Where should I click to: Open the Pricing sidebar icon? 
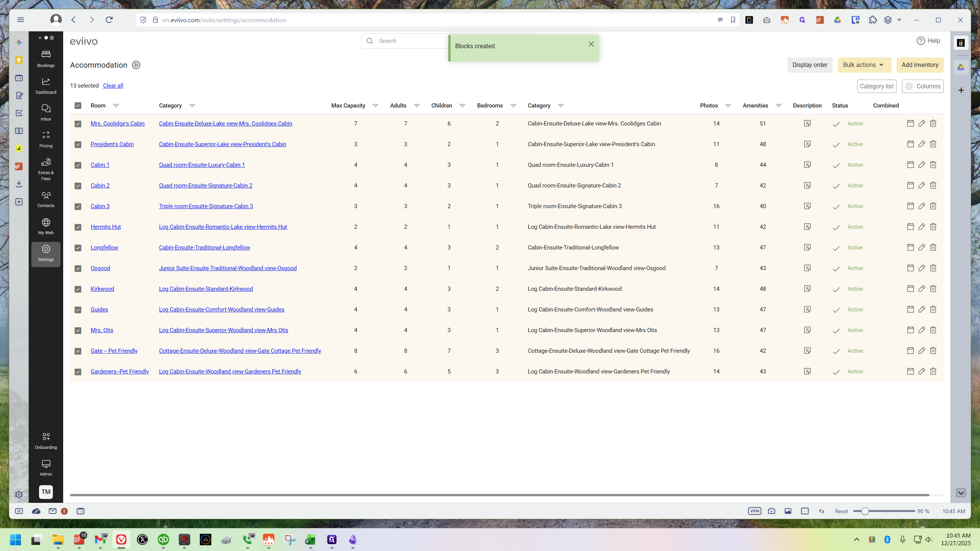pyautogui.click(x=46, y=139)
